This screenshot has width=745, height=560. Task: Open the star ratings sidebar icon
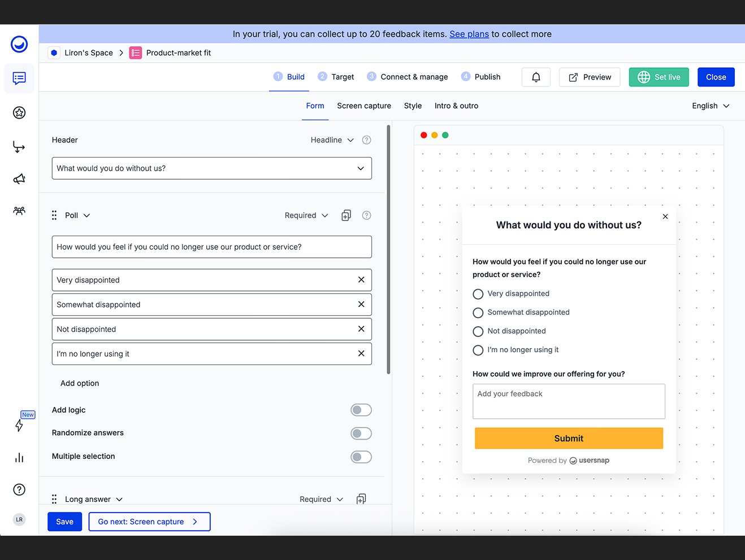point(19,112)
